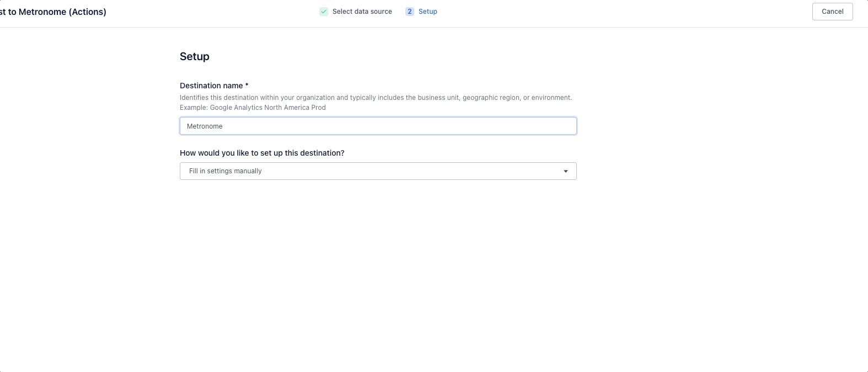The image size is (868, 372).
Task: Click the Metronome text inside the name field
Action: tap(205, 126)
